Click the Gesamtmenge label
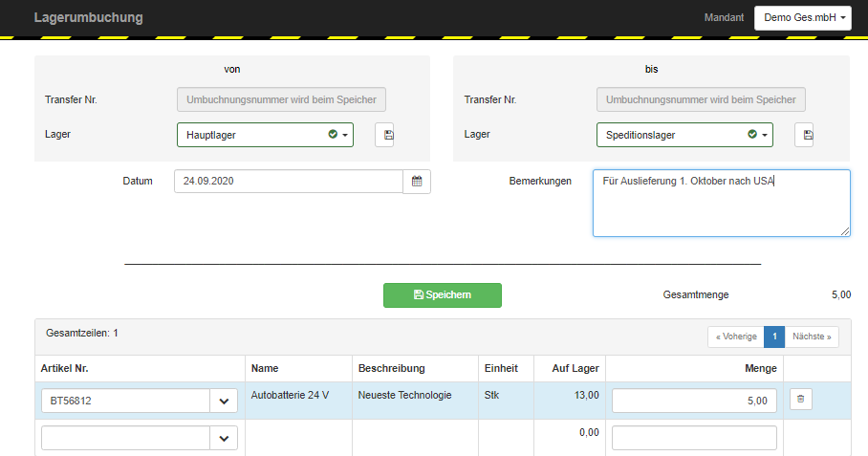868x456 pixels. point(696,295)
